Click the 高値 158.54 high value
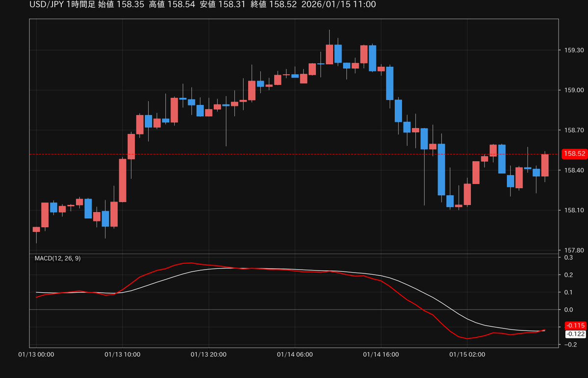Image resolution: width=588 pixels, height=378 pixels. [172, 4]
